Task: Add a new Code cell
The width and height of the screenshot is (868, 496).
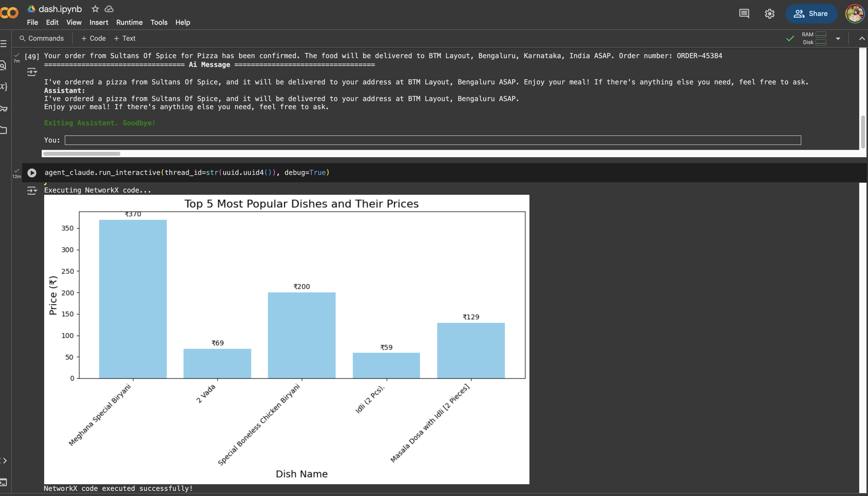Action: 93,39
